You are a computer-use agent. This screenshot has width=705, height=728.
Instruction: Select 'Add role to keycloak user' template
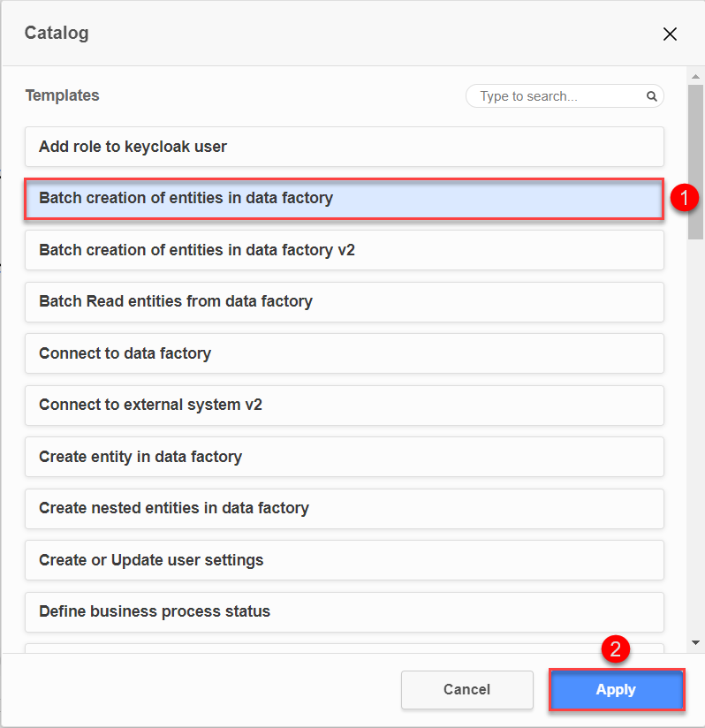point(345,147)
